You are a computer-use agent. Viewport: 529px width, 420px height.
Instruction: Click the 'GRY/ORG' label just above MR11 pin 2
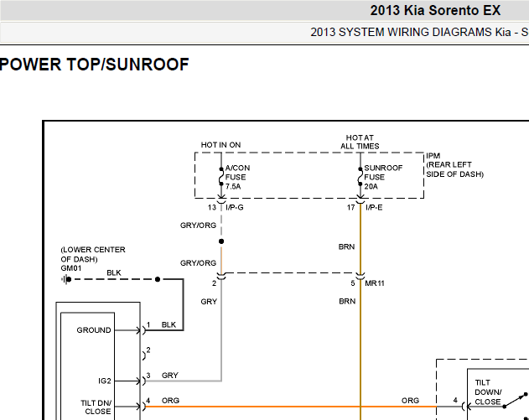[198, 263]
